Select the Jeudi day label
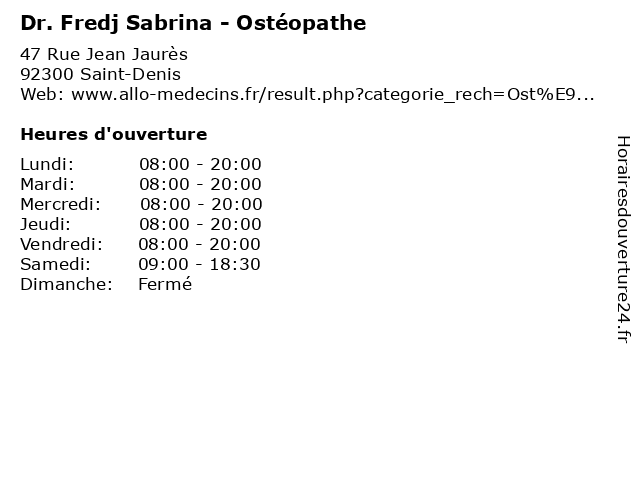640x480 pixels. [45, 224]
